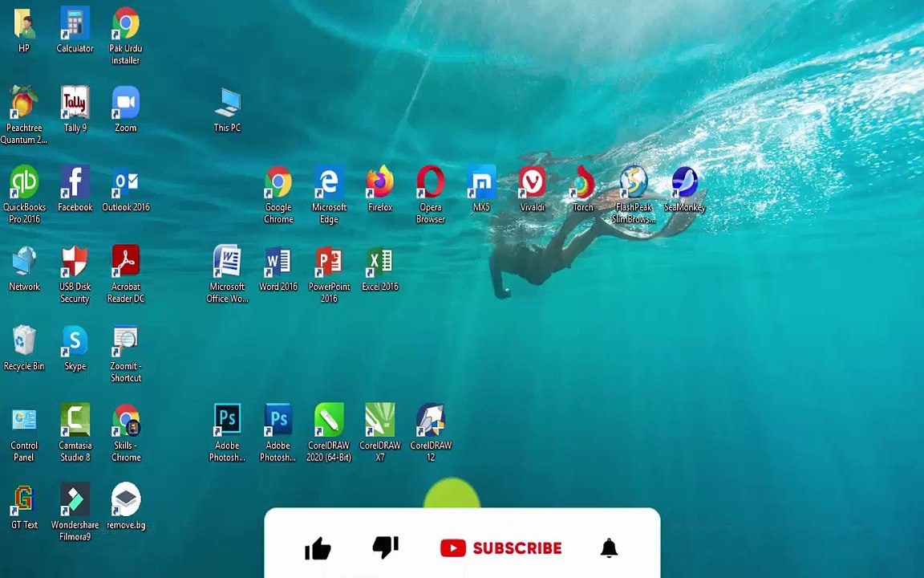This screenshot has height=578, width=924.
Task: Launch Camtasia Studio 8
Action: pos(75,421)
